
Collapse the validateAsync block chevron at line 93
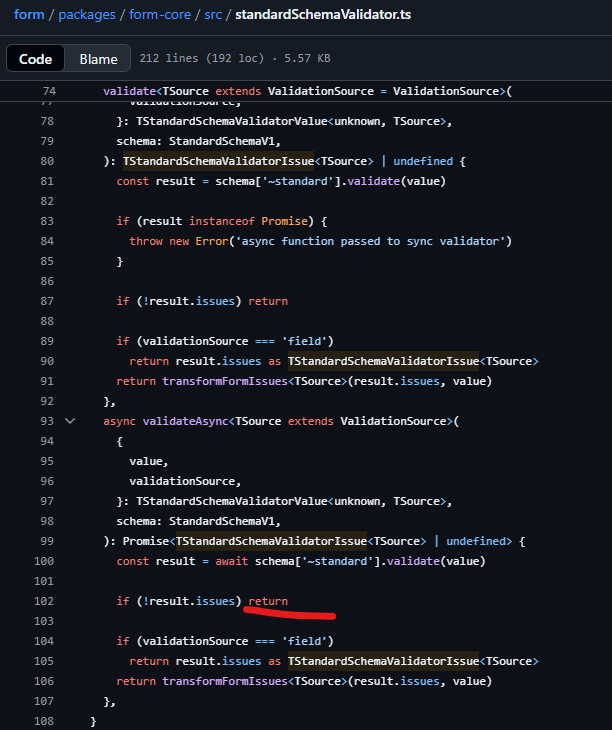click(70, 421)
